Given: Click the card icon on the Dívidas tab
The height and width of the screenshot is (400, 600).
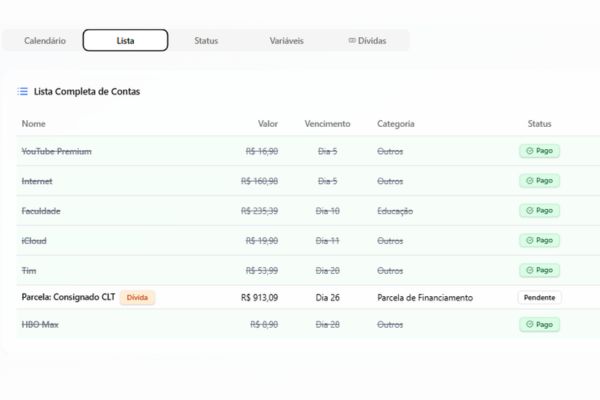Looking at the screenshot, I should tap(352, 40).
